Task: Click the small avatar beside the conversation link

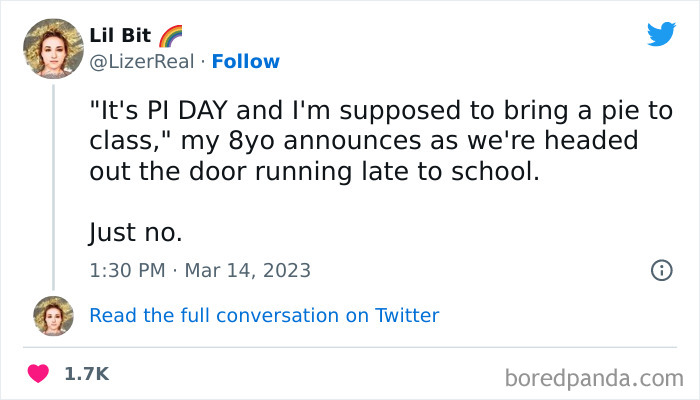Action: 53,315
